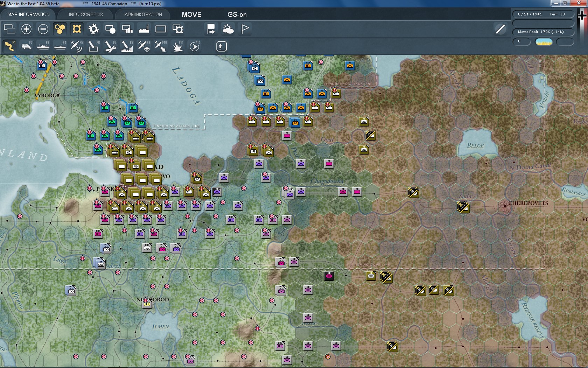Select the VYBORG city hex

coord(58,95)
